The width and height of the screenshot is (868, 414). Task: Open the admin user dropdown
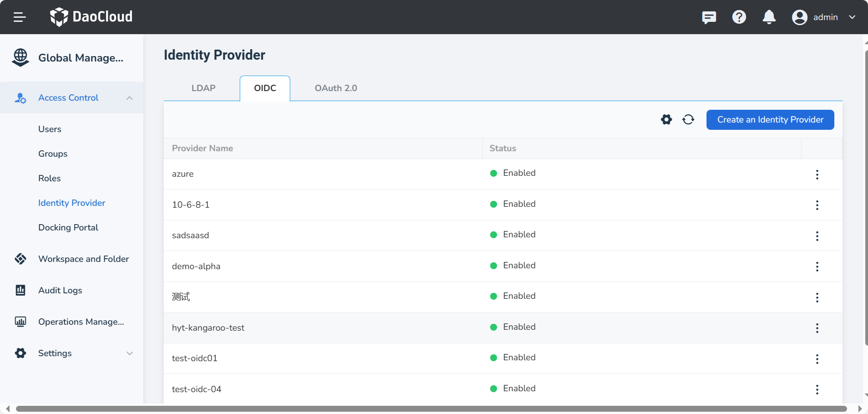click(x=824, y=17)
